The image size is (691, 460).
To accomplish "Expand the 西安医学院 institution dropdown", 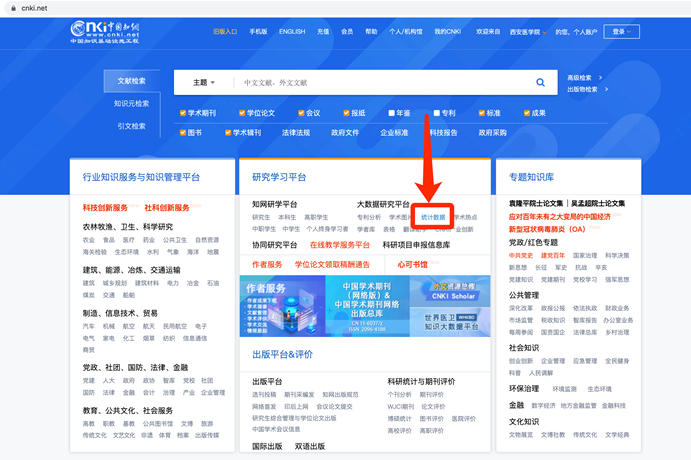I will (528, 32).
